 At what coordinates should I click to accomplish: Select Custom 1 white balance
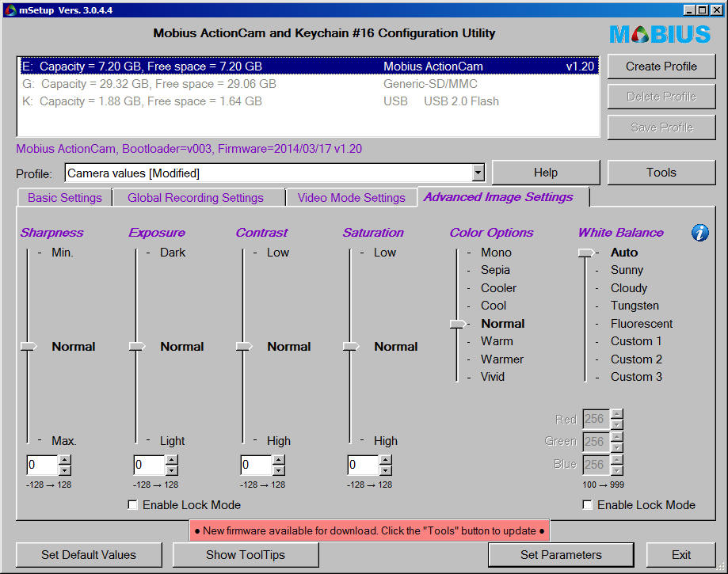click(x=636, y=341)
